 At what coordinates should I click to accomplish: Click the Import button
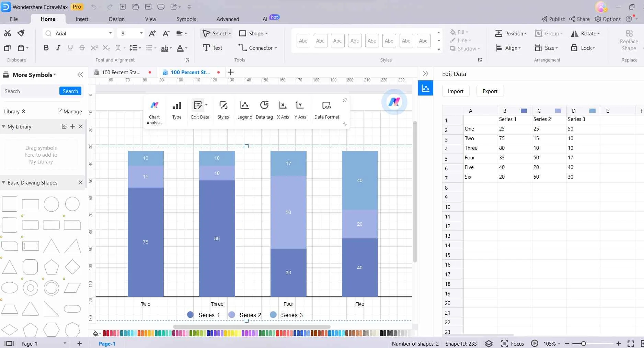tap(456, 91)
